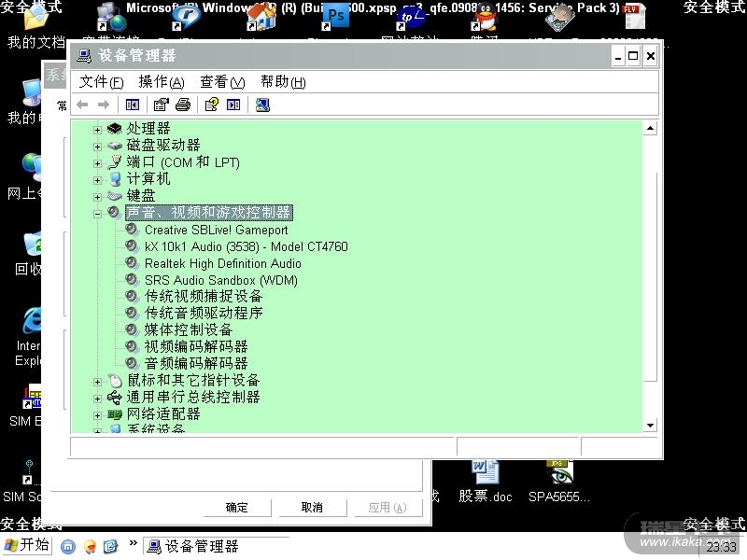747x560 pixels.
Task: Select the SPA5655 image file on desktop
Action: tap(559, 481)
